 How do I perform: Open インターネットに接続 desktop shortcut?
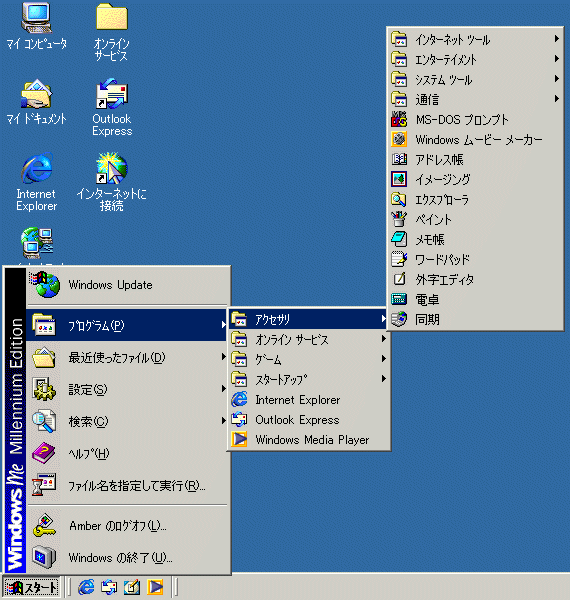(112, 182)
